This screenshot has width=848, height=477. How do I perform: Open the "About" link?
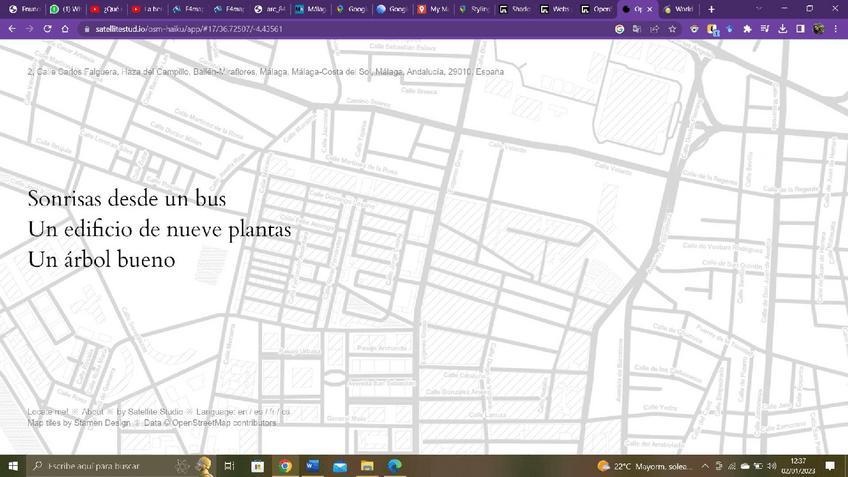92,411
